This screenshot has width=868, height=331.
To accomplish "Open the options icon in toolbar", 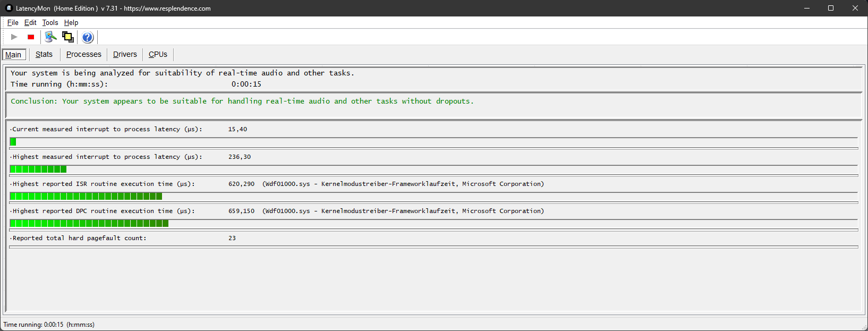I will tap(50, 37).
